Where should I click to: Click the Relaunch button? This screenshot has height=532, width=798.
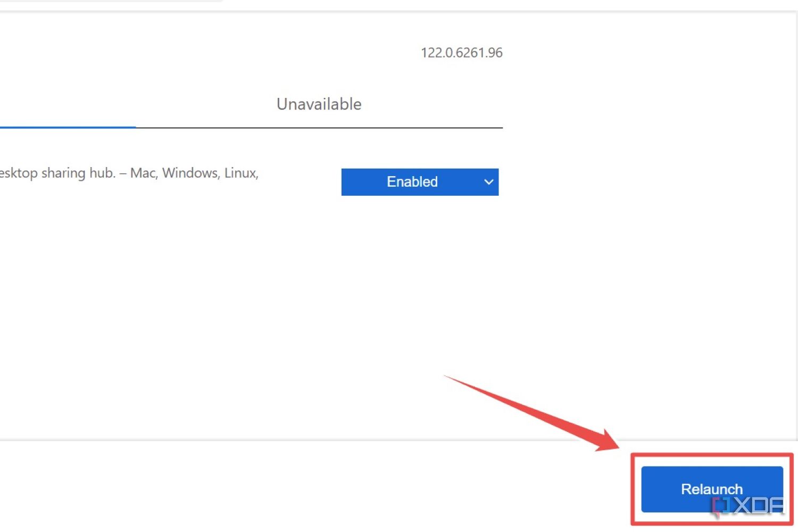pos(712,489)
